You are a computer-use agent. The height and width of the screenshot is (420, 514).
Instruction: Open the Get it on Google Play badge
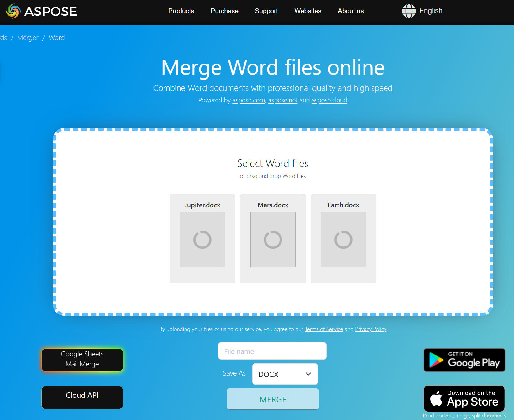(464, 360)
